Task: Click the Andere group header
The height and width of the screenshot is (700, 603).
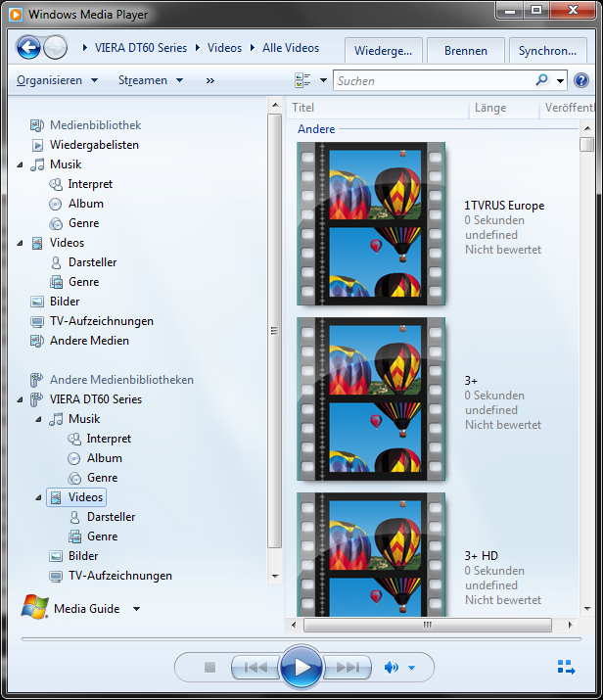Action: click(316, 129)
